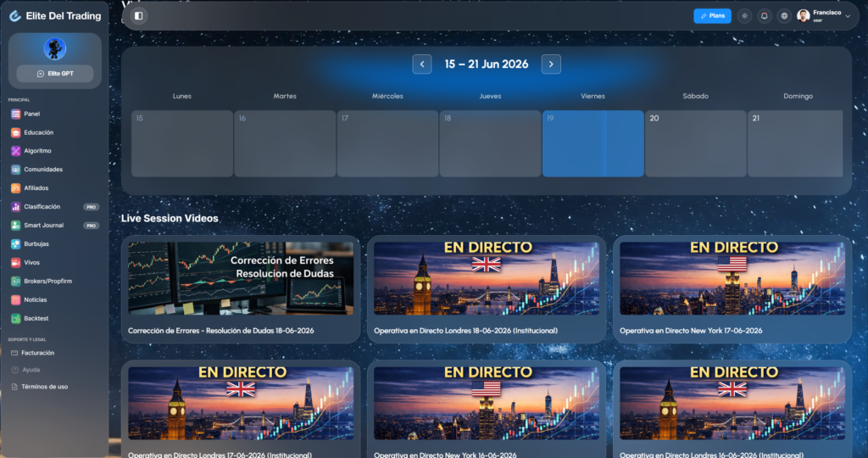
Task: Open Londres 16-06-2026 video thumbnail
Action: pos(732,403)
